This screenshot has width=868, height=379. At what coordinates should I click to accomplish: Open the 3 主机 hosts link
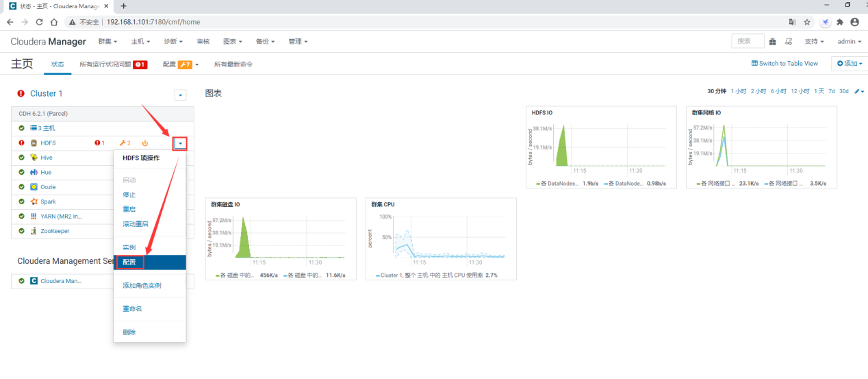click(x=47, y=128)
